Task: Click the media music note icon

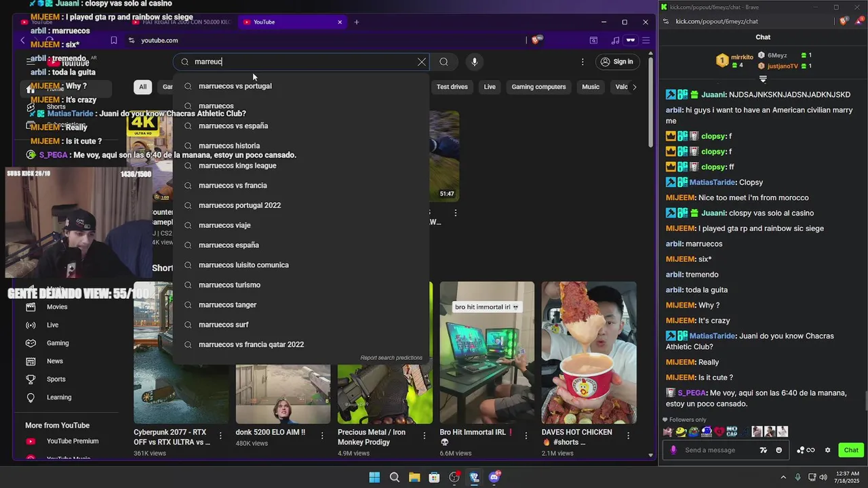Action: (x=615, y=40)
